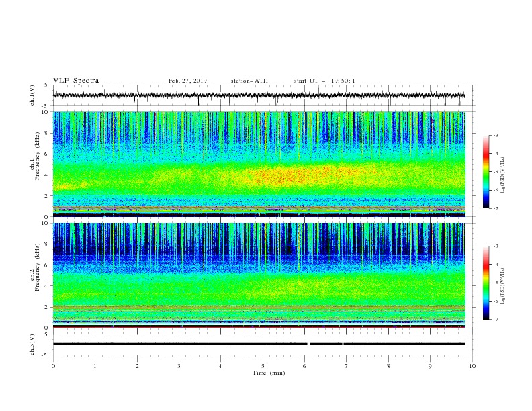The image size is (532, 411).
Task: Click the 'start UT = 19:50:1' text
Action: 324,81
